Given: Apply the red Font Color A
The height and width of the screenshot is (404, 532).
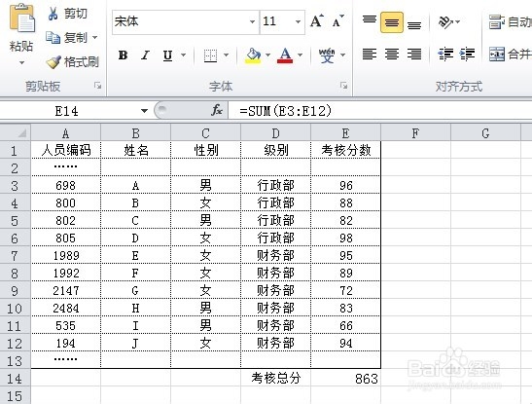Looking at the screenshot, I should click(x=285, y=55).
